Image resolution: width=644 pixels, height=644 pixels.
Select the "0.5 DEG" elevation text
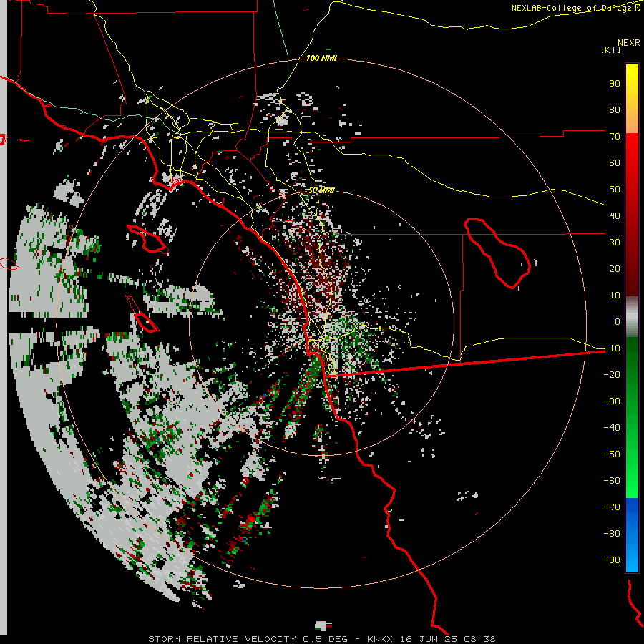326,639
